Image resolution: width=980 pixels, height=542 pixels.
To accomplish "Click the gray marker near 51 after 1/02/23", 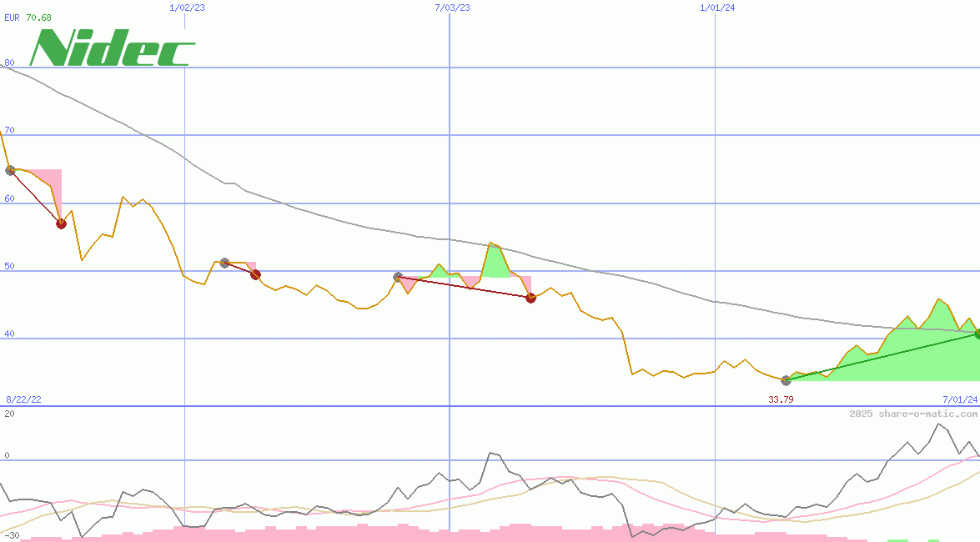I will tap(224, 263).
